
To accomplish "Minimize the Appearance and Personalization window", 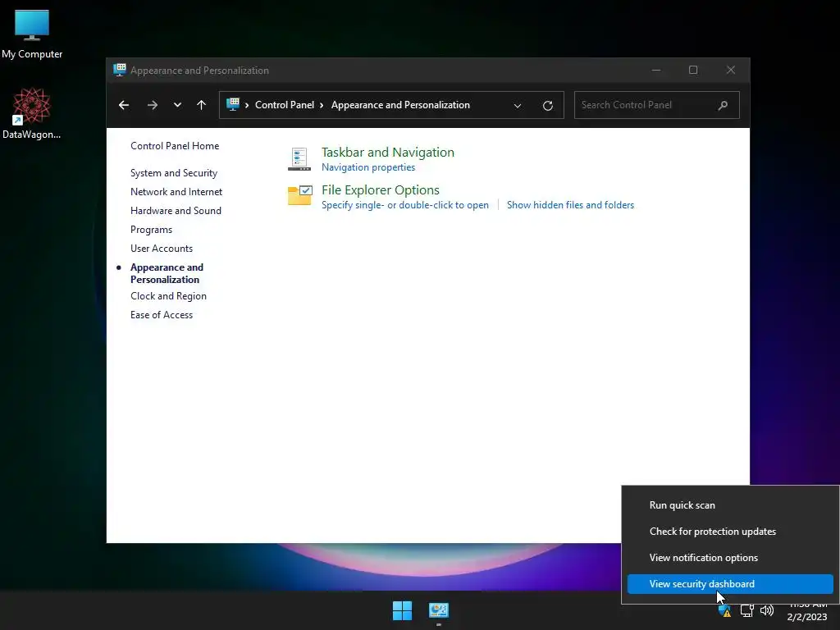I will [656, 71].
